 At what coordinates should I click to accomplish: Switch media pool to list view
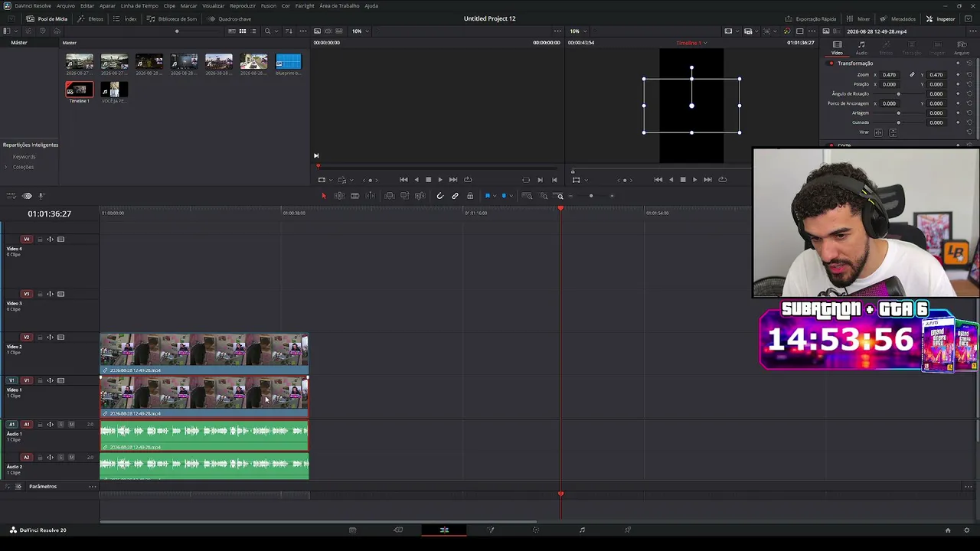pyautogui.click(x=253, y=31)
